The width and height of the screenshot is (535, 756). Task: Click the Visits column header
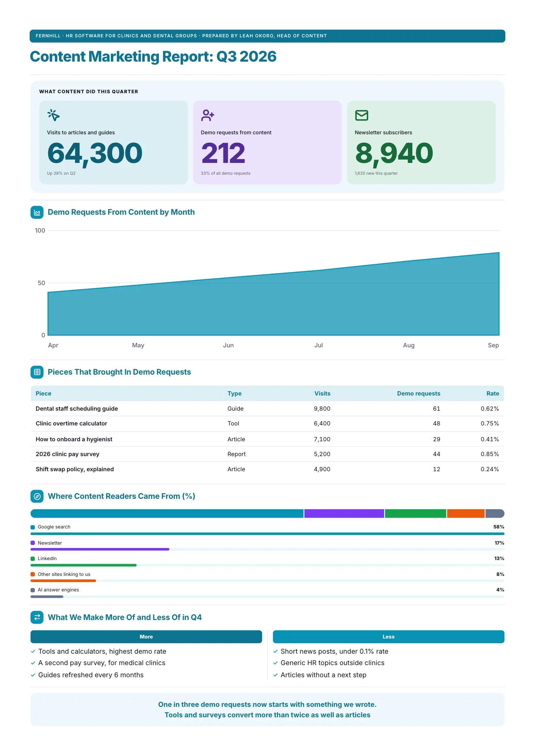point(322,393)
